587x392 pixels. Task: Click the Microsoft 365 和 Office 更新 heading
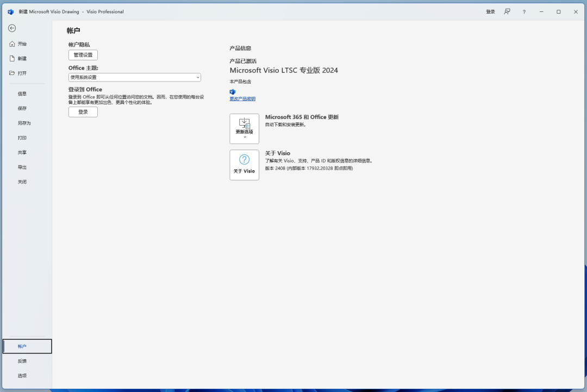tap(302, 117)
